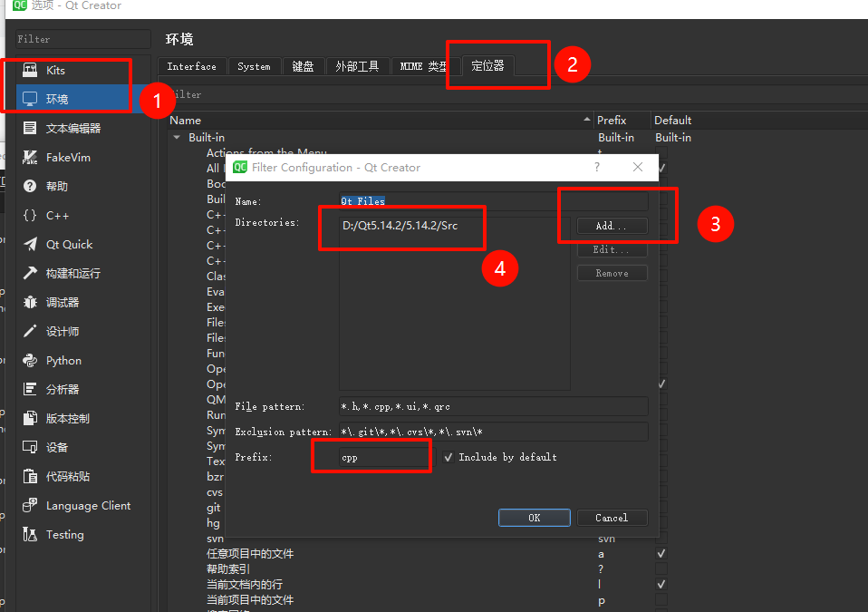Click the Prefix column header
Screen dimensions: 868x612
point(622,121)
